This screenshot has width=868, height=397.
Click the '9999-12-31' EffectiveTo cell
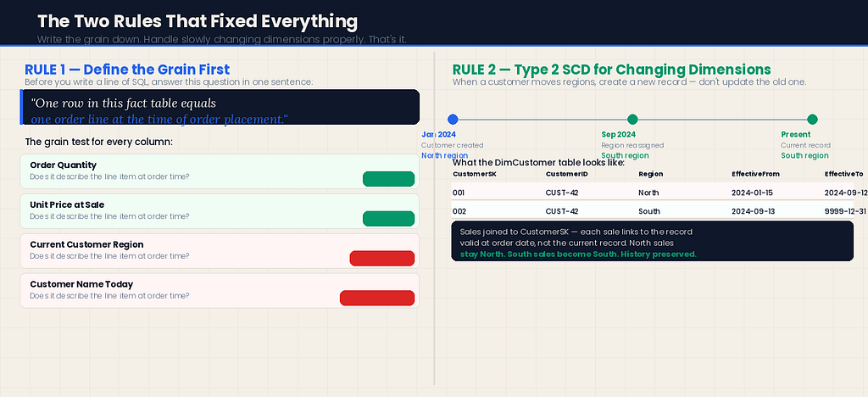pyautogui.click(x=846, y=211)
